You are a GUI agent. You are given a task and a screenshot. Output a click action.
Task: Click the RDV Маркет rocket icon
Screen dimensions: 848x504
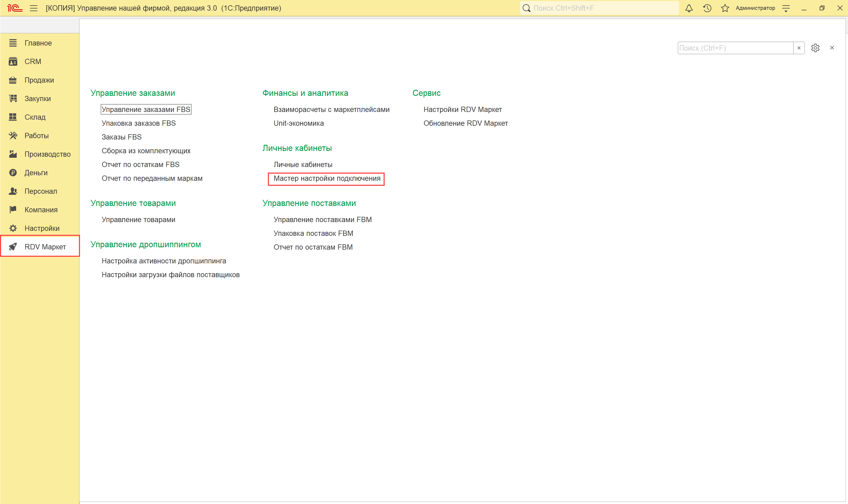click(x=13, y=246)
